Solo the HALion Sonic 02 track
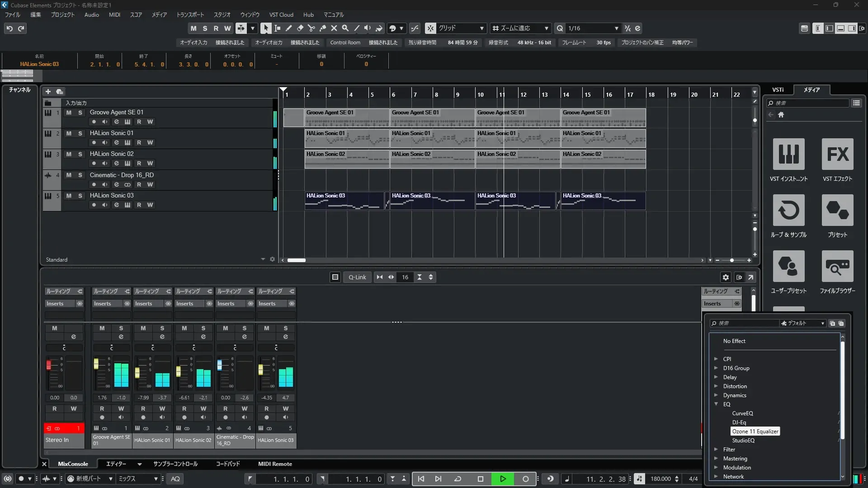 (80, 154)
